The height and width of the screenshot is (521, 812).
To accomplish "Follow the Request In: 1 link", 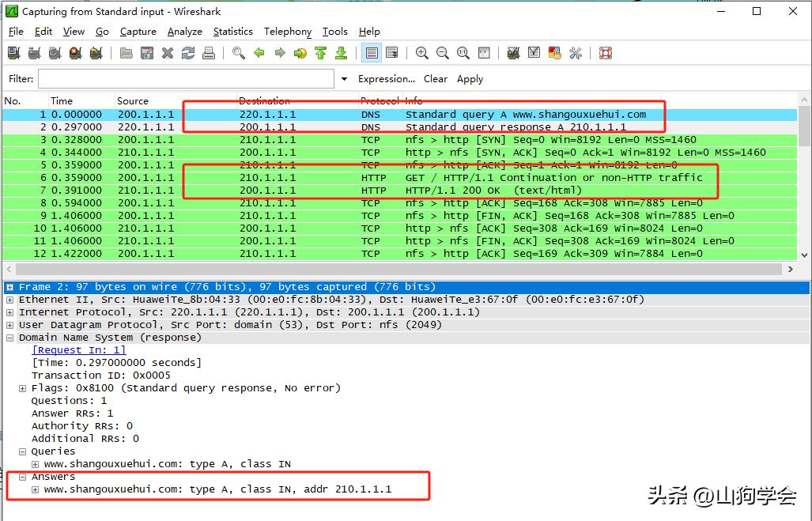I will tap(78, 350).
